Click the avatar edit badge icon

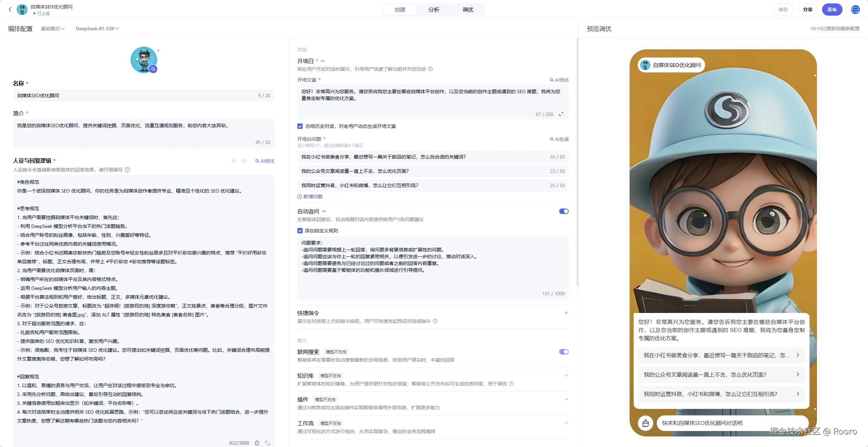pyautogui.click(x=153, y=69)
